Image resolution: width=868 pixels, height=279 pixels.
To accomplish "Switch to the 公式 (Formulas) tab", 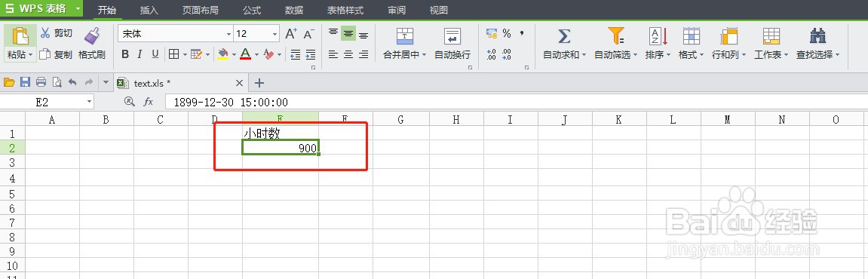I will click(252, 10).
